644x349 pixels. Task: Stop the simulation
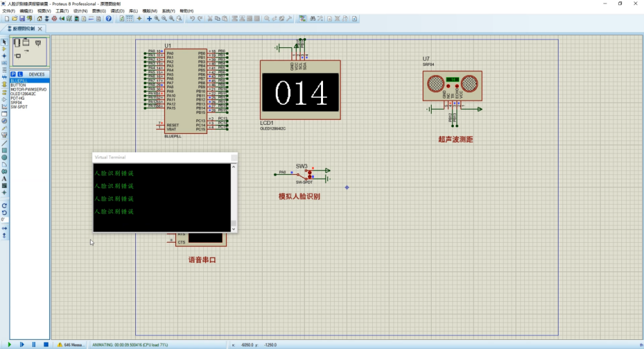click(46, 344)
